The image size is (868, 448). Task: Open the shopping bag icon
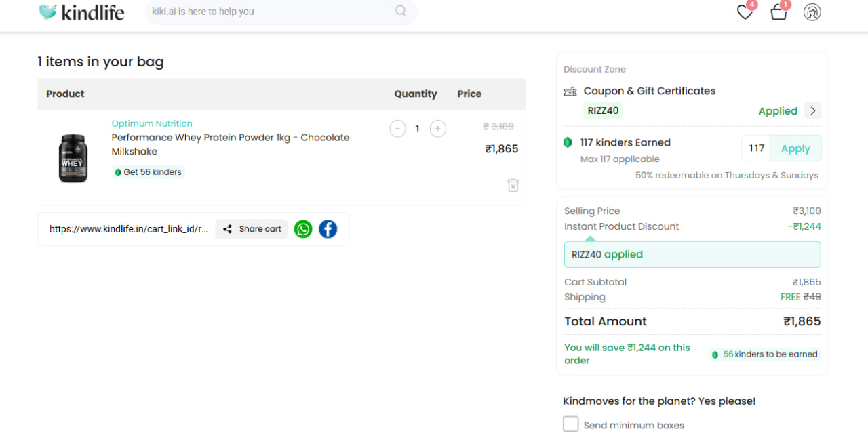point(778,12)
